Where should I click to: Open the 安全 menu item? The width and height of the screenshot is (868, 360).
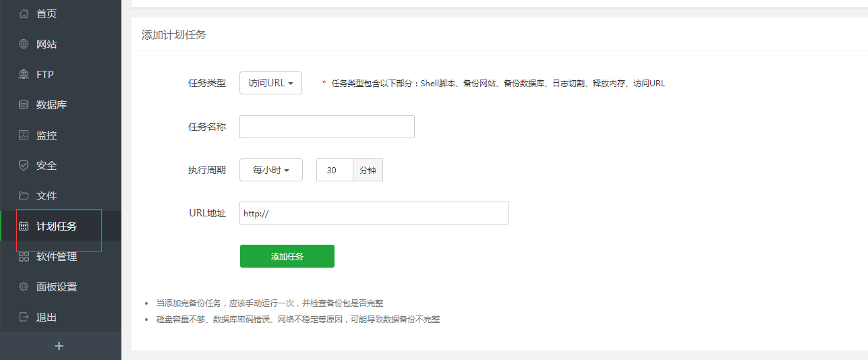(61, 165)
